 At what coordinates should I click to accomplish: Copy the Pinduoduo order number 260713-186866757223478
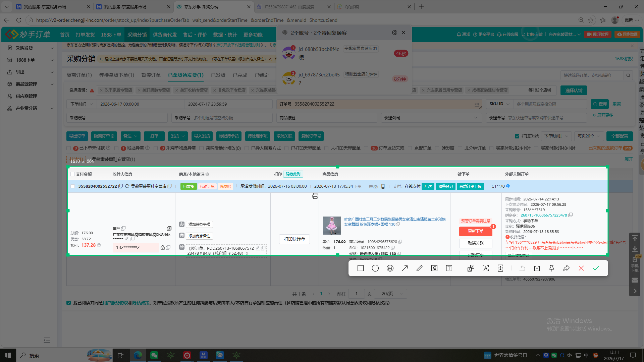pos(571,215)
